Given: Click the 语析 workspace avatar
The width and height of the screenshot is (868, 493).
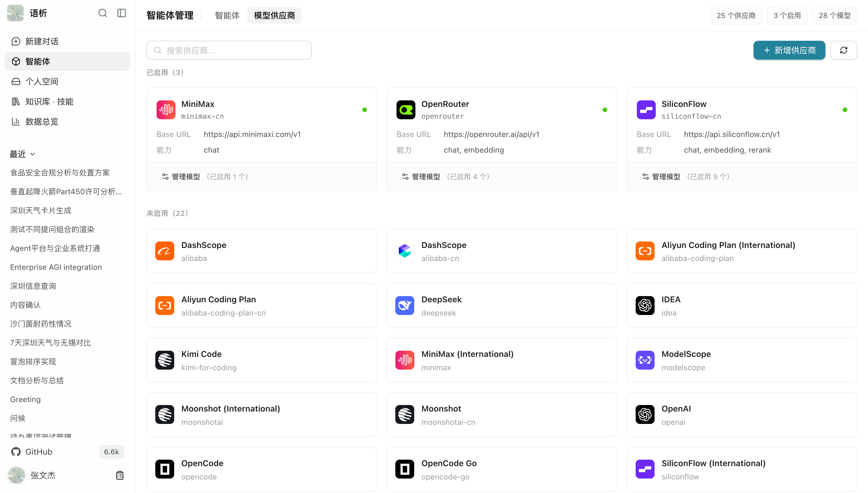Looking at the screenshot, I should coord(15,13).
